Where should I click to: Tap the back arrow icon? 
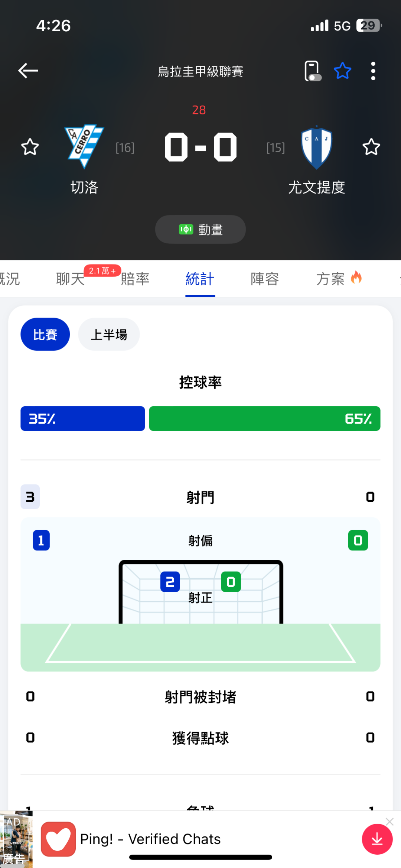tap(28, 71)
